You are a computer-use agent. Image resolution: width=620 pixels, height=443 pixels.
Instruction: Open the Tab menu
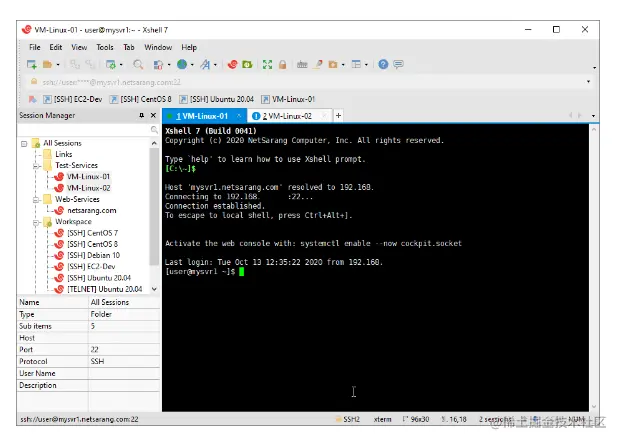click(x=129, y=47)
